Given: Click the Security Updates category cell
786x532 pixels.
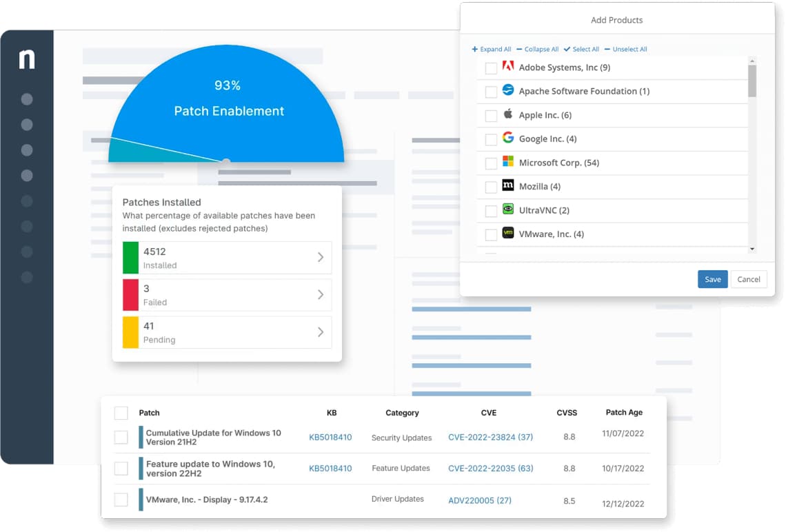Looking at the screenshot, I should click(x=401, y=438).
